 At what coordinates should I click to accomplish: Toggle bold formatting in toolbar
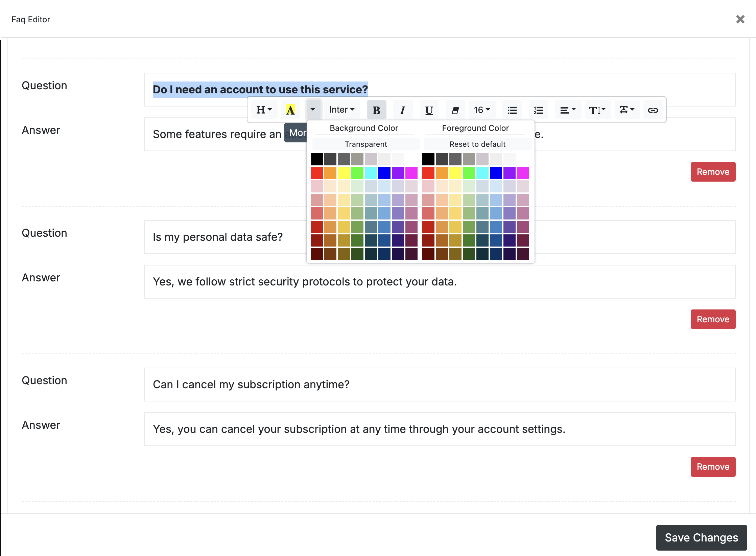(376, 110)
